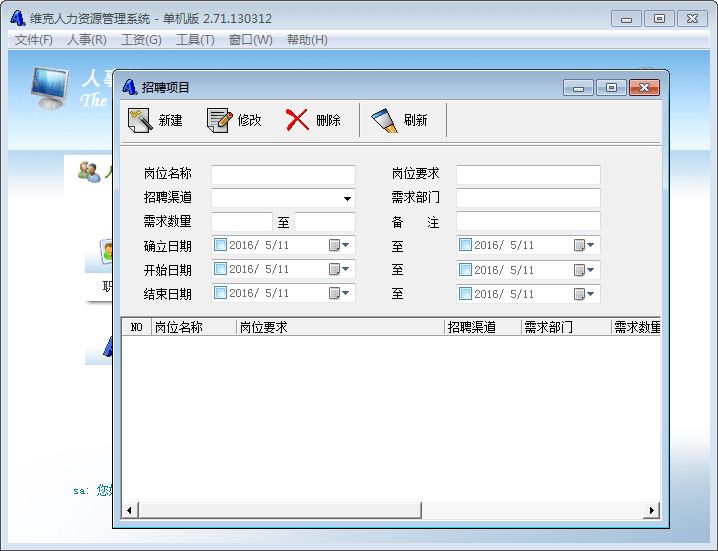This screenshot has height=551, width=718.
Task: Open calendar icon for 确立日期 start
Action: (x=334, y=245)
